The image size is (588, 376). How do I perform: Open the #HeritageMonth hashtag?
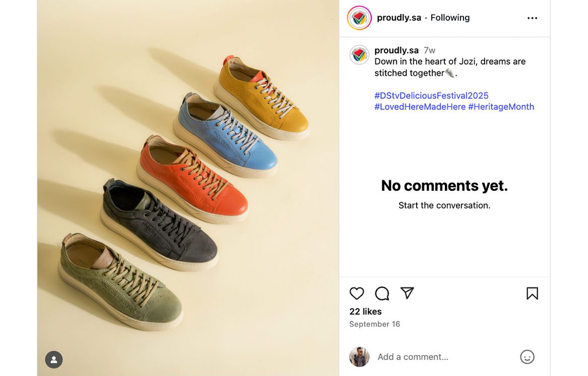501,107
